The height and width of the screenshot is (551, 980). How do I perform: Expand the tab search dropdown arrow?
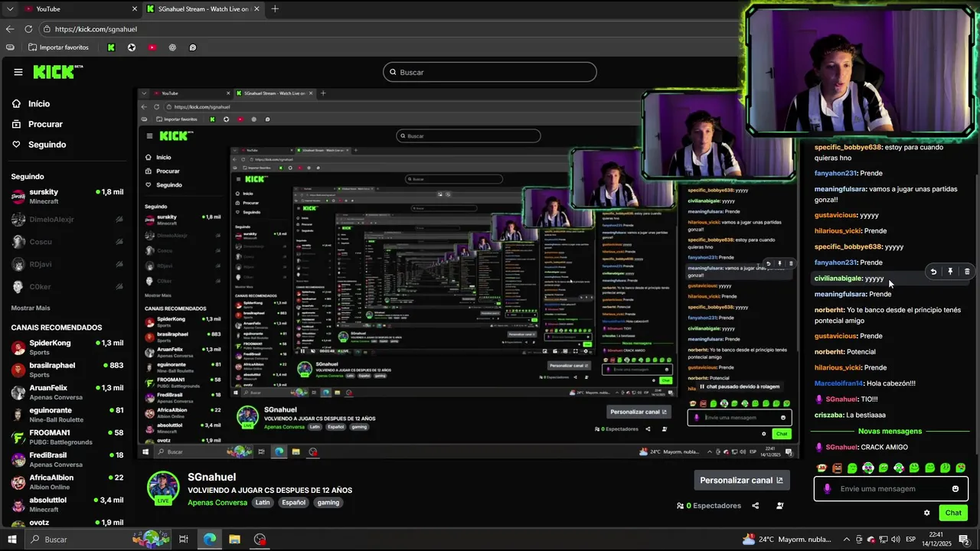click(x=9, y=8)
